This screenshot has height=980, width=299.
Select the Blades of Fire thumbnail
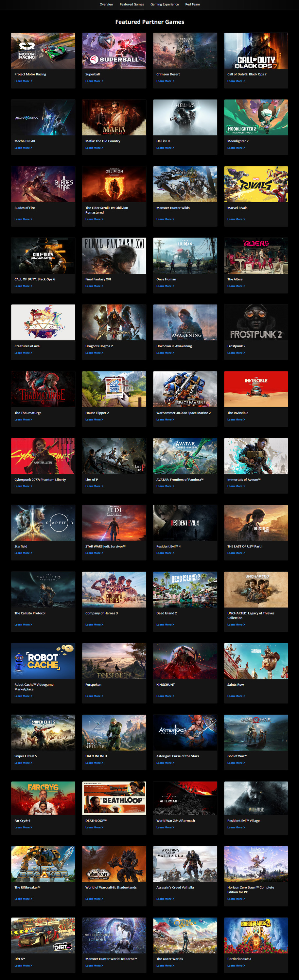[43, 184]
